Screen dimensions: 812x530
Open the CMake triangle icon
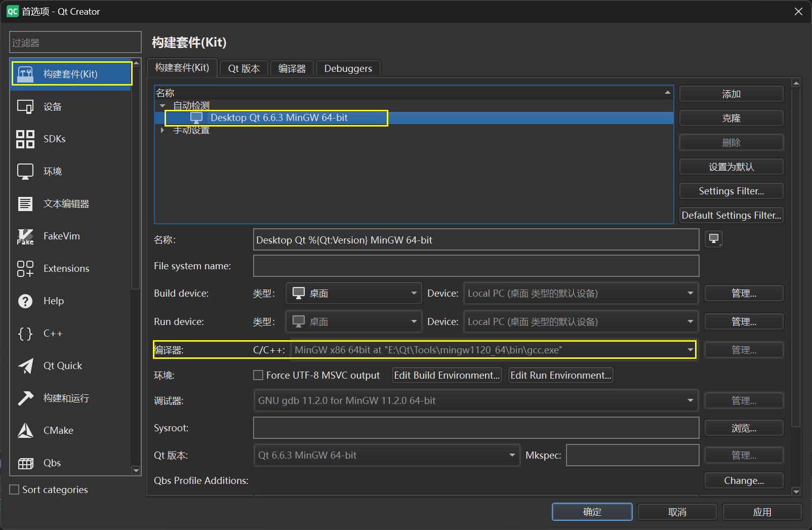pyautogui.click(x=25, y=430)
